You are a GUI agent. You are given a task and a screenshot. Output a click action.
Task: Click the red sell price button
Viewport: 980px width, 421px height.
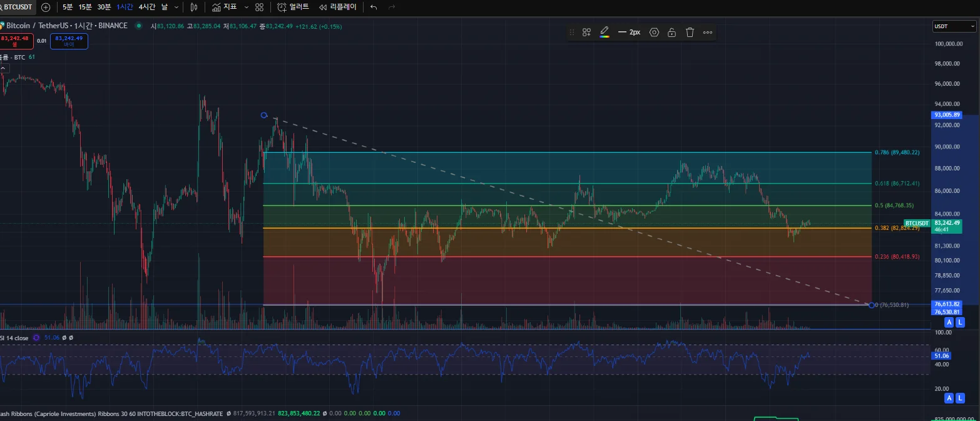pos(16,41)
